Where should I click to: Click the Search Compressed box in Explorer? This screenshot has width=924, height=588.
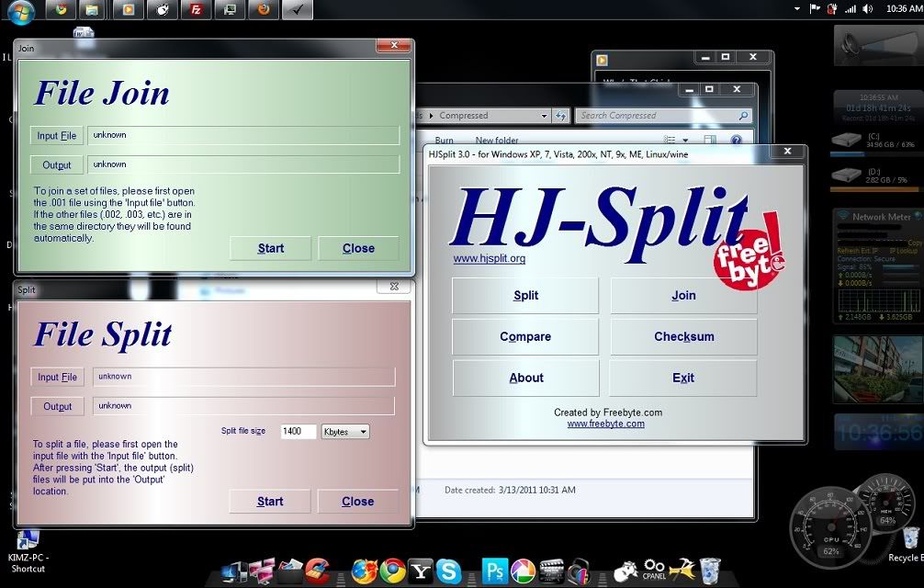click(x=663, y=116)
